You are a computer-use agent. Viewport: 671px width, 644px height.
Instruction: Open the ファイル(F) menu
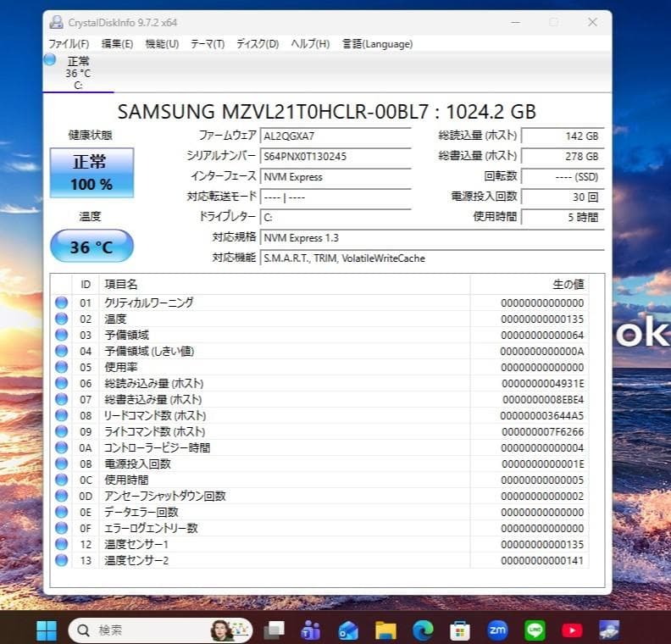[x=69, y=44]
